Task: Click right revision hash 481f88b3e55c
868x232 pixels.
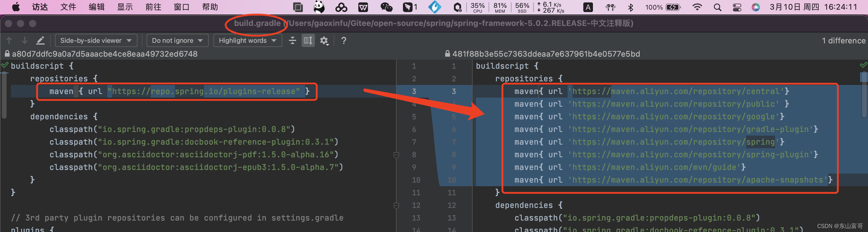Action: tap(546, 54)
